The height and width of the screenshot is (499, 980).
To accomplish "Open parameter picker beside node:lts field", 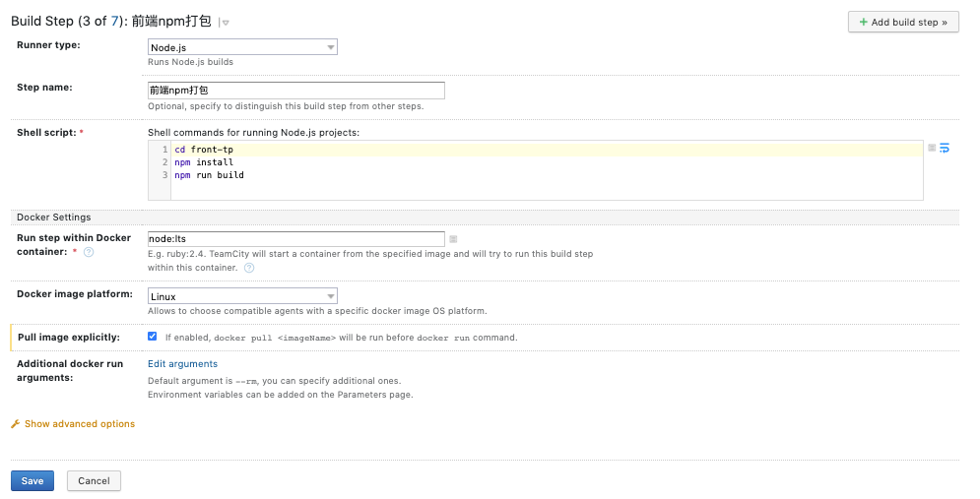I will coord(453,238).
